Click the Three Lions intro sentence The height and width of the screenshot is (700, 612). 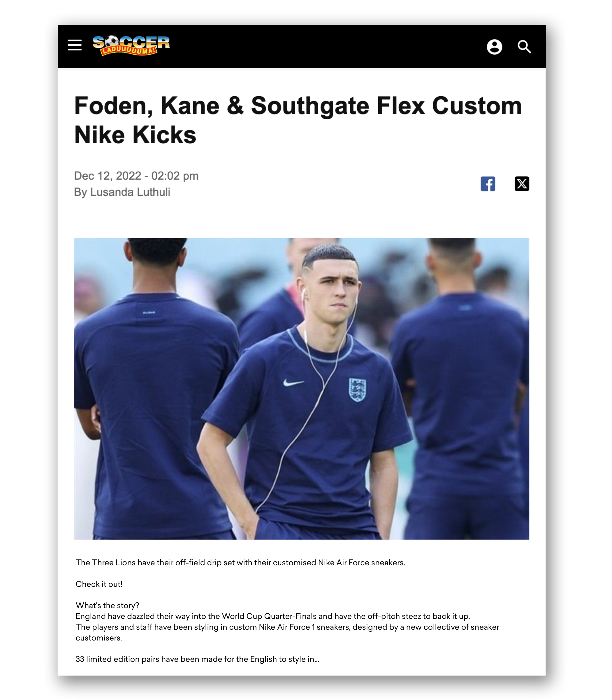point(240,563)
